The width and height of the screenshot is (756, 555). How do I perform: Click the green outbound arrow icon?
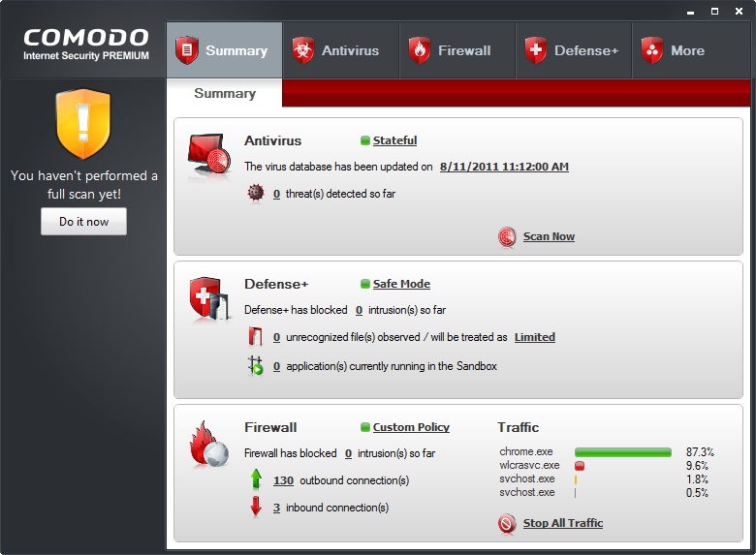pyautogui.click(x=256, y=479)
